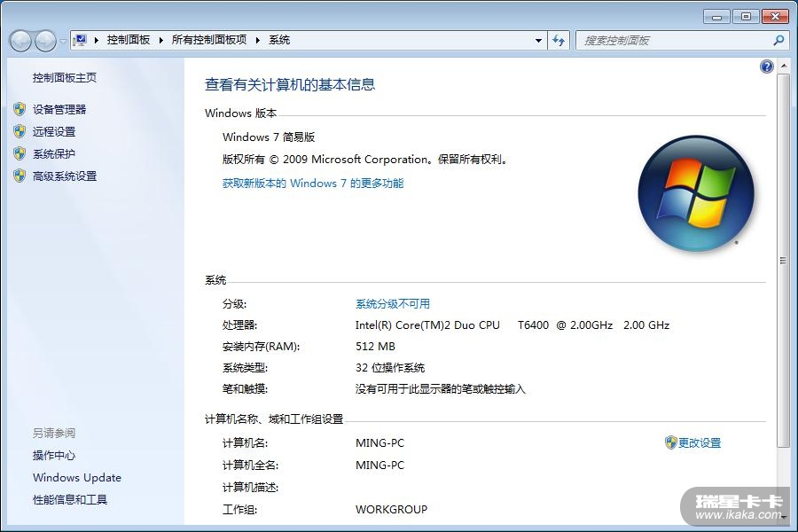Open 远程设置 link
The image size is (798, 532).
[54, 131]
